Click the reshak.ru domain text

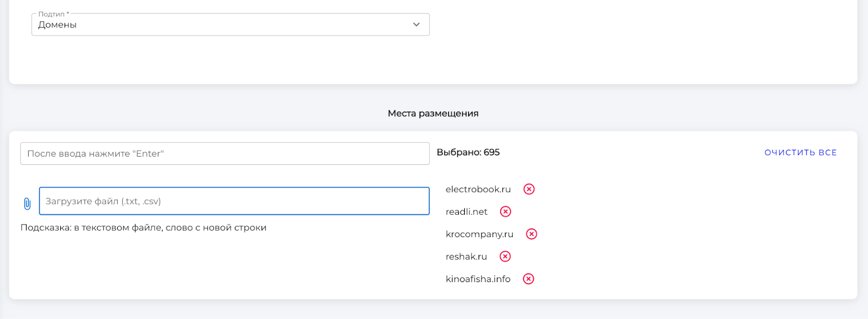466,257
